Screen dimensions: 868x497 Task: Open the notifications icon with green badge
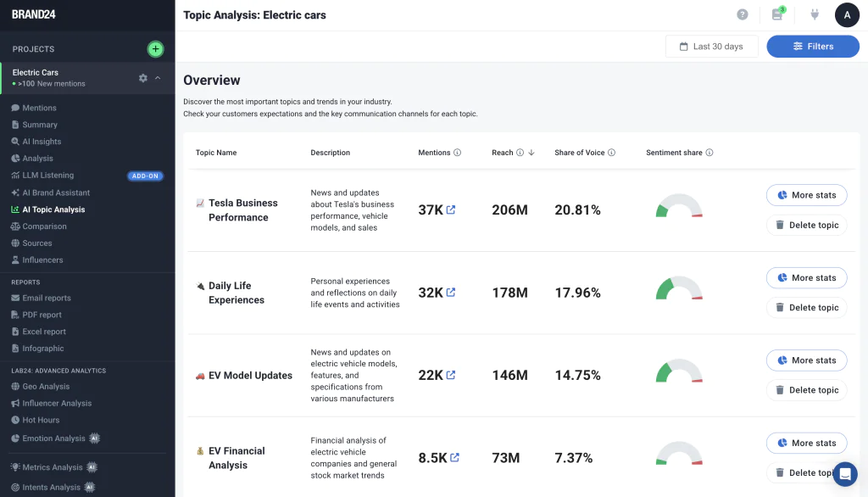click(777, 14)
